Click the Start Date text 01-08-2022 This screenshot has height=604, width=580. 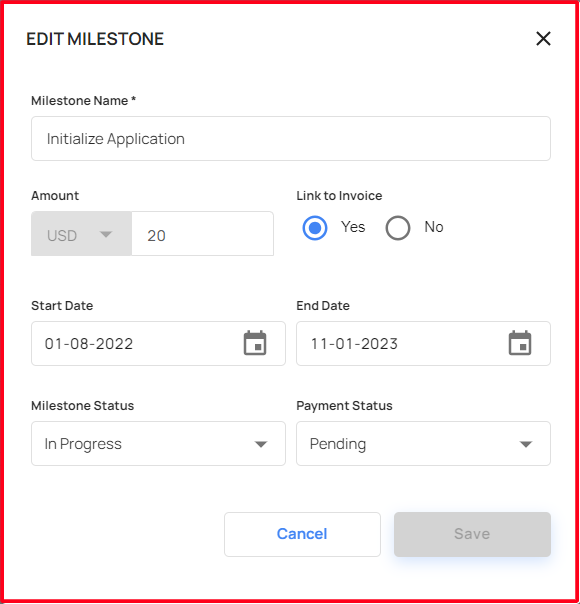click(x=89, y=344)
